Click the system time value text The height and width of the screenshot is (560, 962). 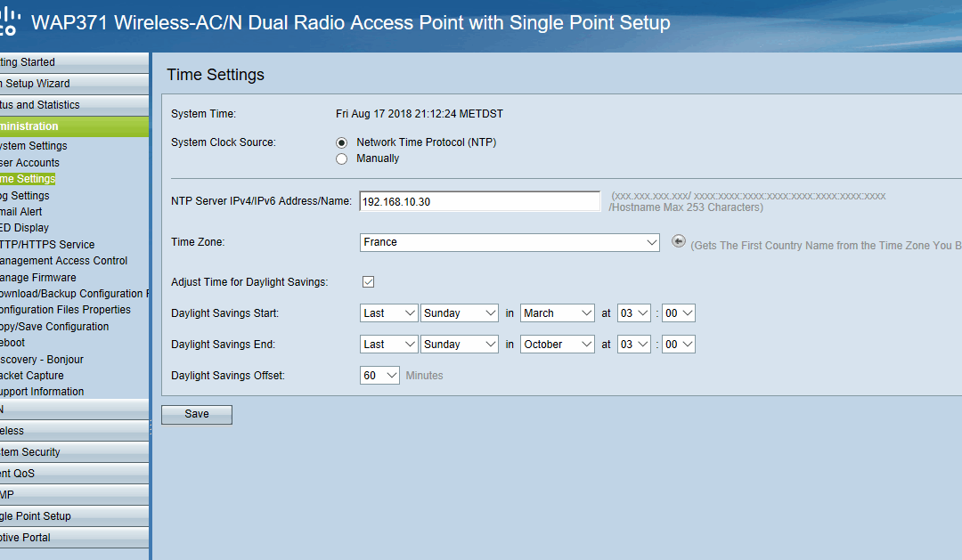[419, 114]
